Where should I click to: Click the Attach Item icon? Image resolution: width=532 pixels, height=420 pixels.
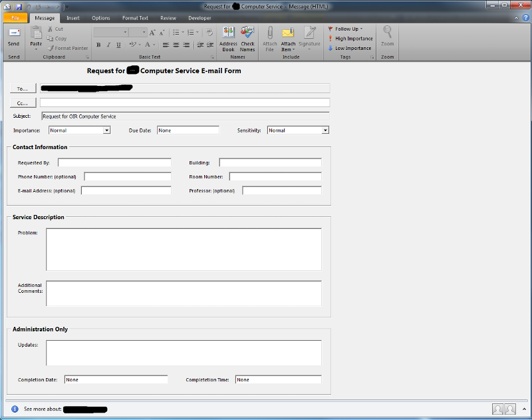coord(288,33)
